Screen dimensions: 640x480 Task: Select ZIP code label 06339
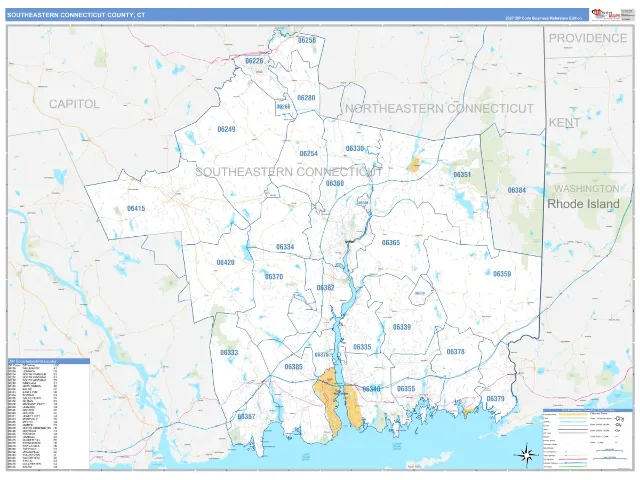402,327
